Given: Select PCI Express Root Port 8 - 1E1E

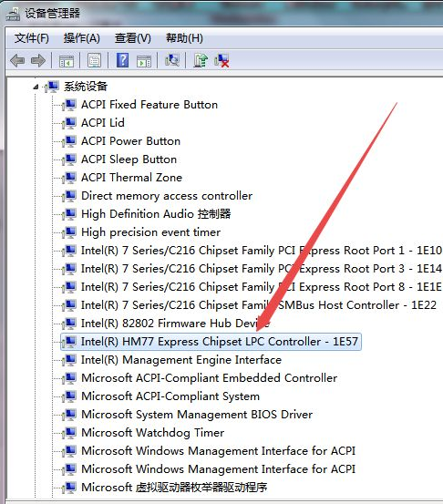Looking at the screenshot, I should click(x=262, y=287).
